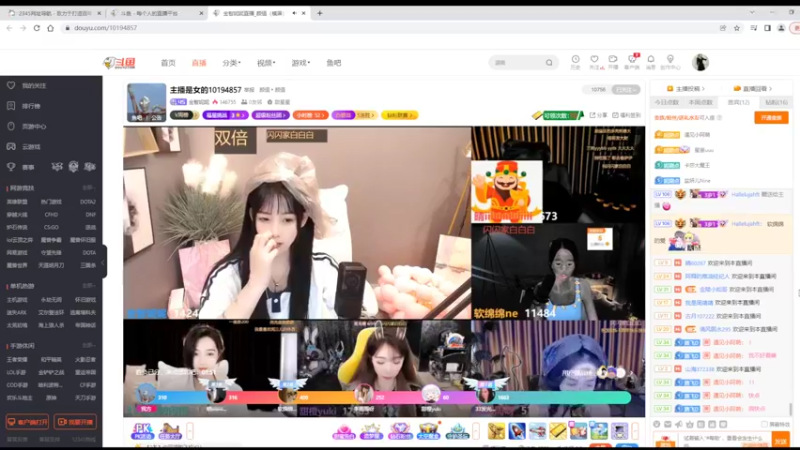The image size is (800, 450).
Task: Click 客户端打开 button in sidebar
Action: [27, 422]
